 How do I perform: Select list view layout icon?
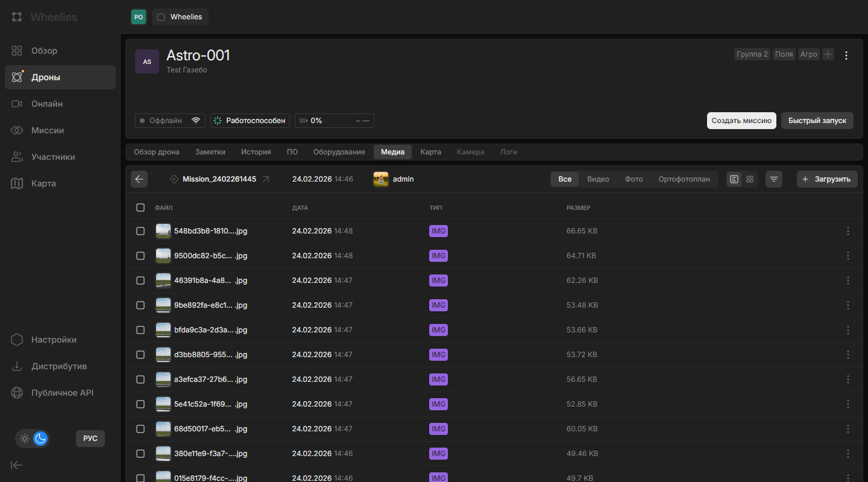tap(734, 179)
